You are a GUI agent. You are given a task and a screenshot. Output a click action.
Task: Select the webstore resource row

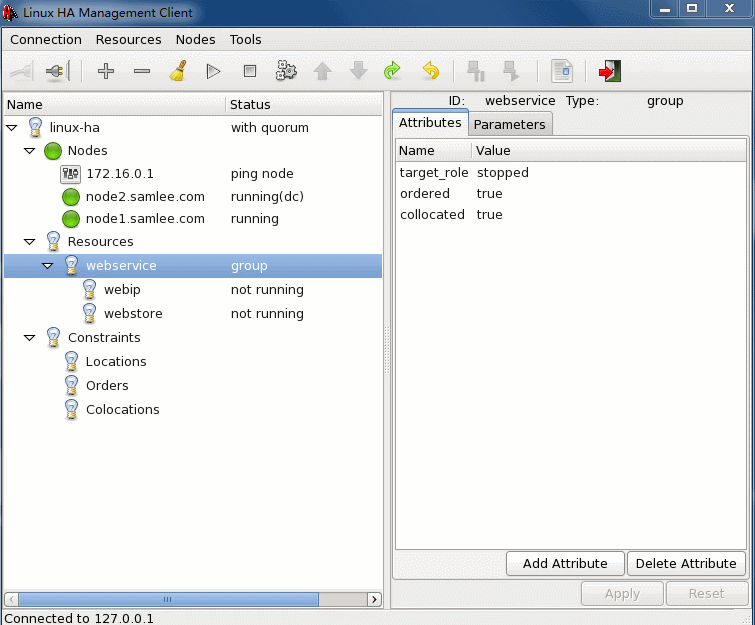coord(193,314)
